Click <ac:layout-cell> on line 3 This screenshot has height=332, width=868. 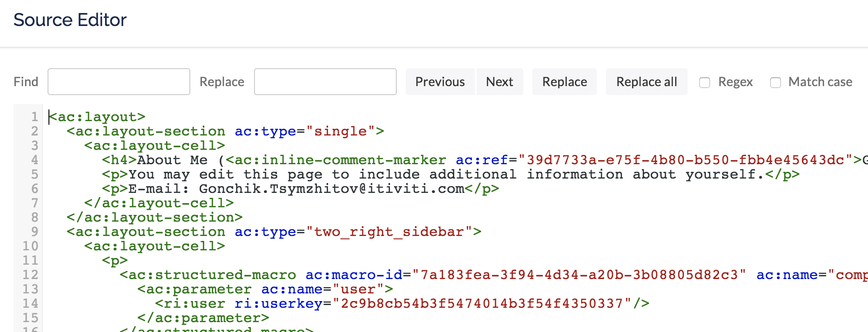[155, 145]
